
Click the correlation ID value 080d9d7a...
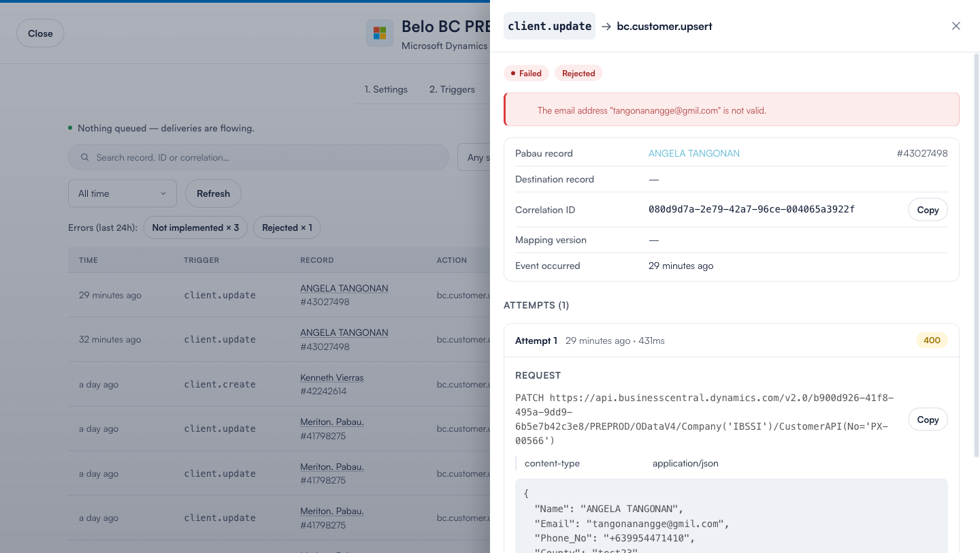pyautogui.click(x=751, y=209)
